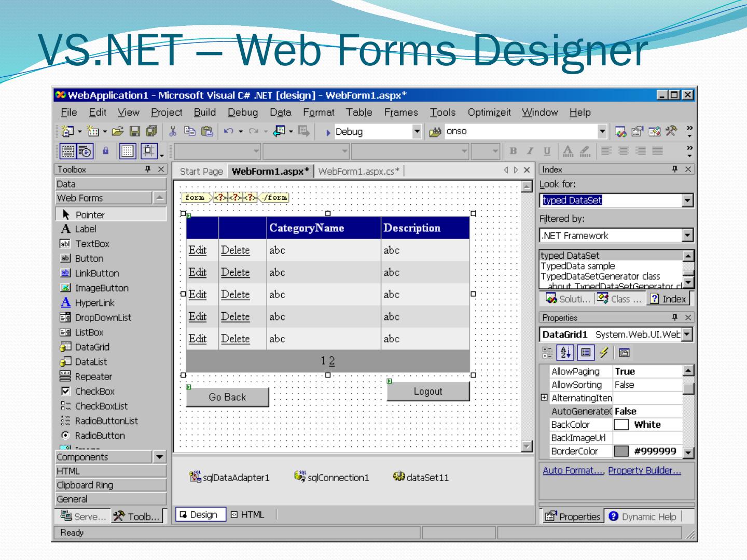Click the Navigate Backward toolbar icon

[279, 132]
